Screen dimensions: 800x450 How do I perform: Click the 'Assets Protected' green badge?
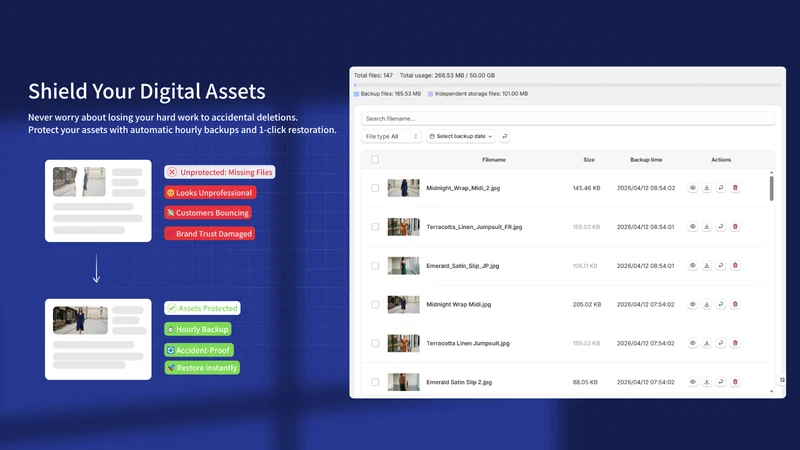(203, 308)
